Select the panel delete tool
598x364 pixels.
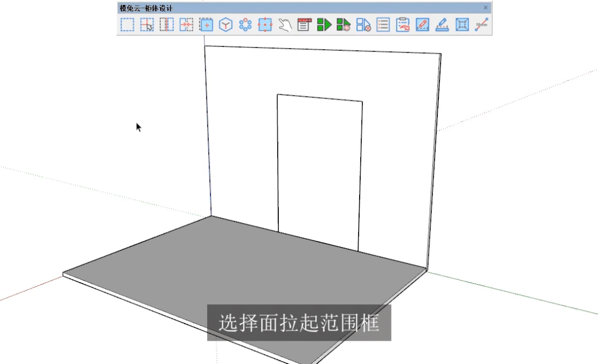click(x=364, y=24)
